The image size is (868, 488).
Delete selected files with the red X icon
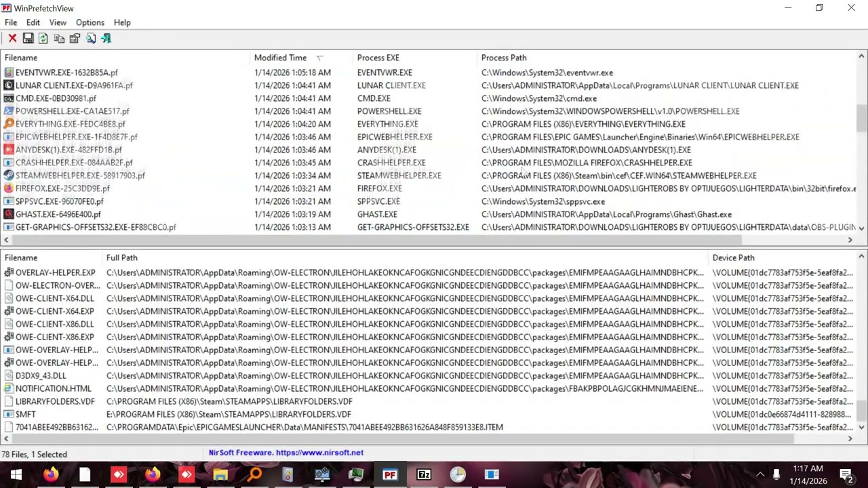click(12, 39)
